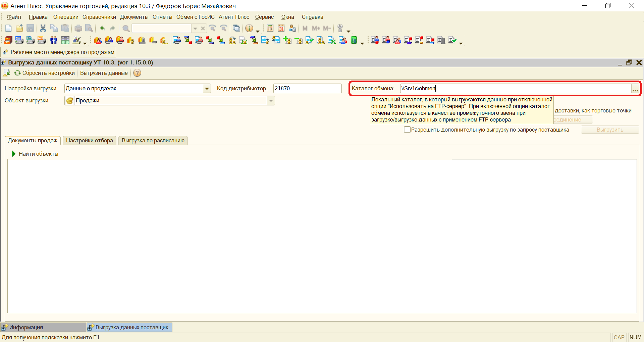Click the green undo arrow icon
The width and height of the screenshot is (644, 342).
(x=102, y=29)
